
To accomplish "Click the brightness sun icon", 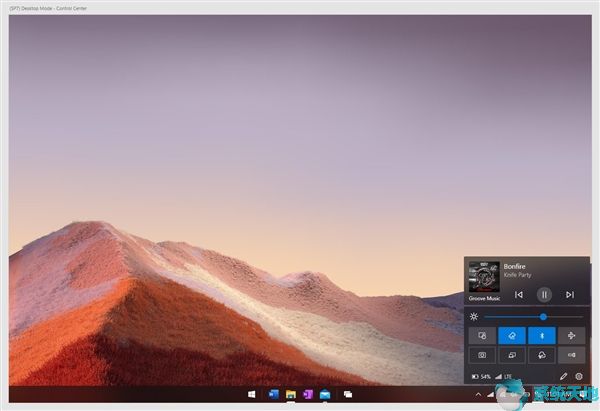I will pos(474,316).
